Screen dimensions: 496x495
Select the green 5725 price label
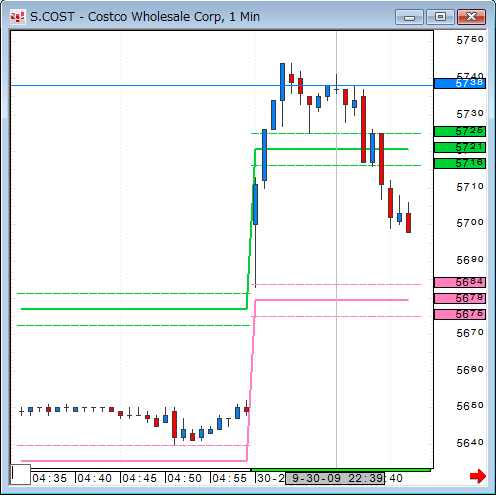(460, 131)
